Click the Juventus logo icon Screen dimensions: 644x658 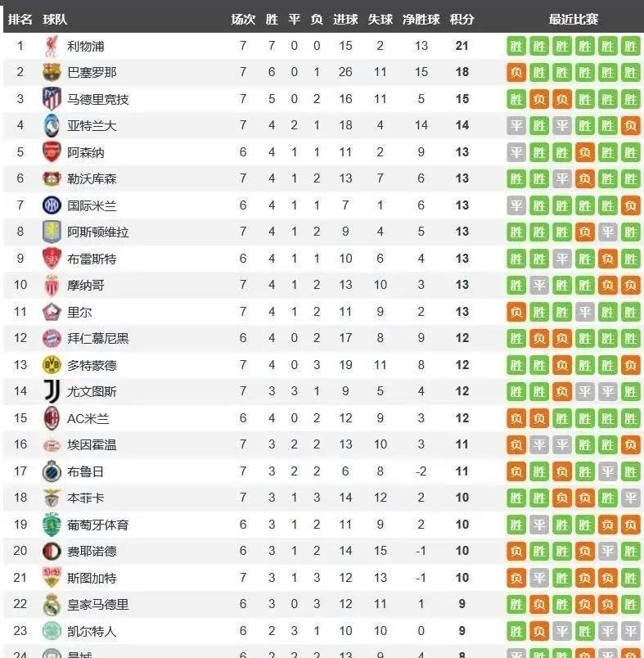[x=52, y=391]
